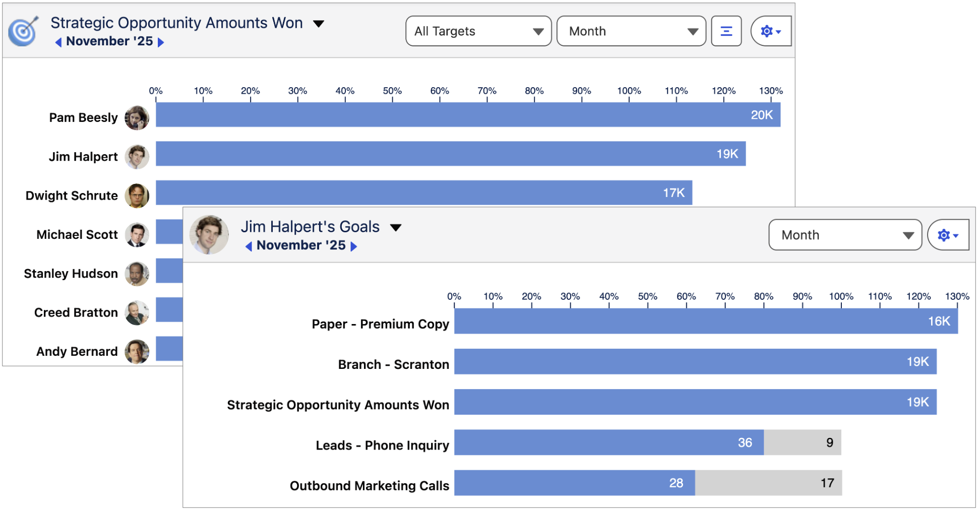
Task: Open the All Targets dropdown
Action: (477, 31)
